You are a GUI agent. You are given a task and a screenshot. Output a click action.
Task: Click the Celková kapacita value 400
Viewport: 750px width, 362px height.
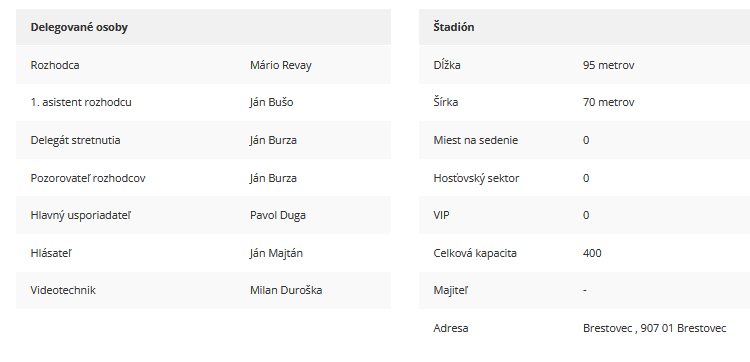click(x=592, y=253)
